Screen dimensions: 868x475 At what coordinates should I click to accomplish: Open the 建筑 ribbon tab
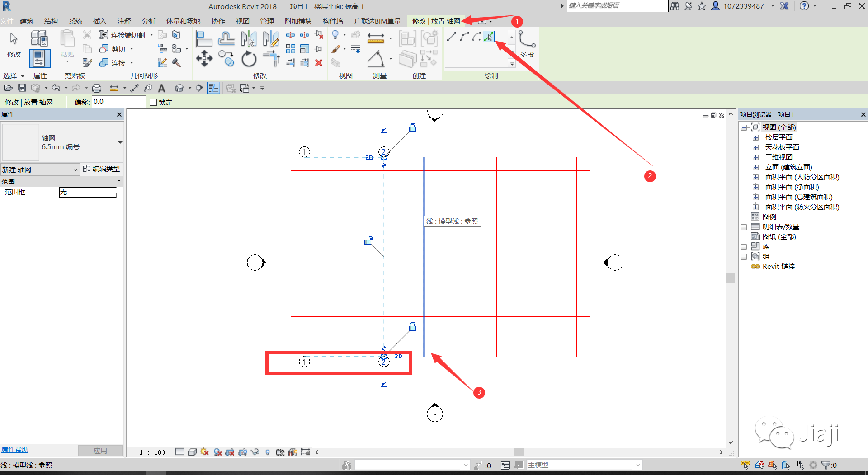click(27, 21)
